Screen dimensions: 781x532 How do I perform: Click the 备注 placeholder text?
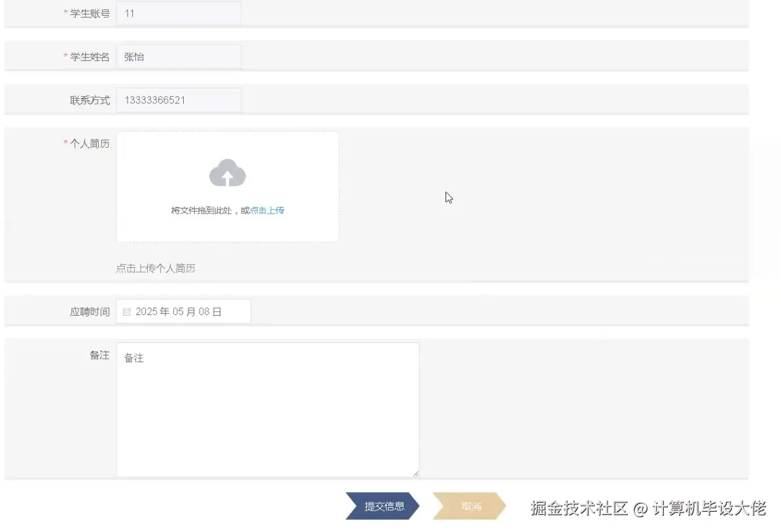[134, 357]
